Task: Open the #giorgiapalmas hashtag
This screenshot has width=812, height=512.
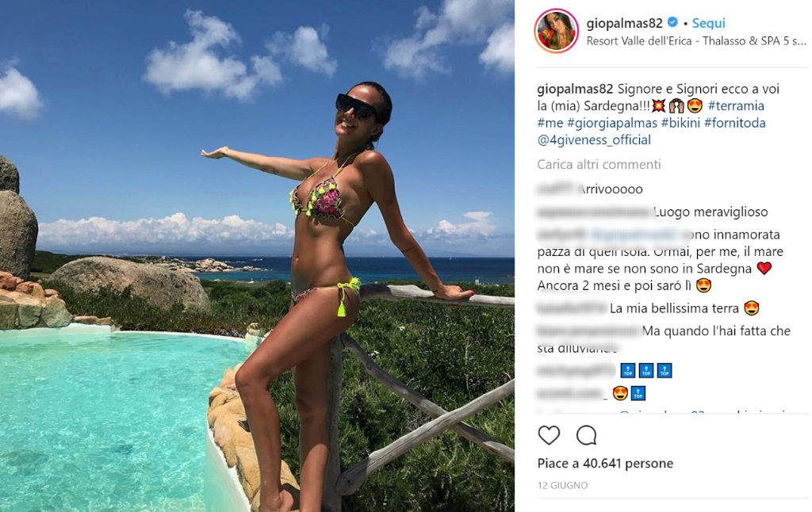Action: click(x=612, y=123)
